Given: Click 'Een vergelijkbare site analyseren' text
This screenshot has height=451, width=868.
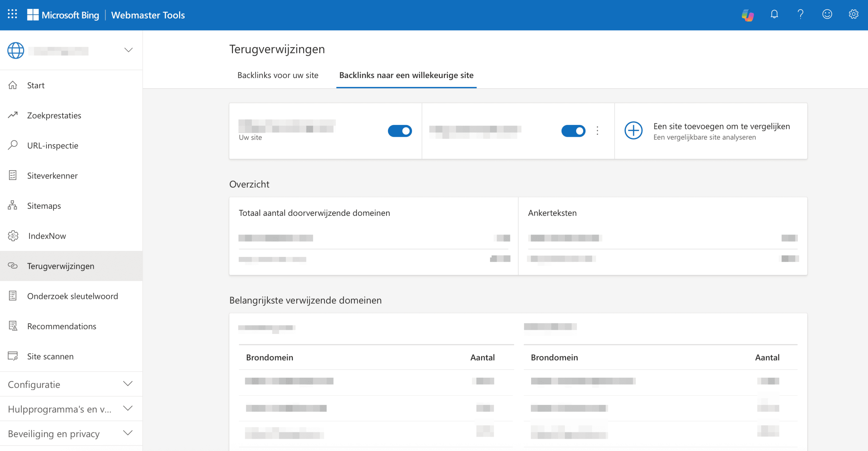Looking at the screenshot, I should (705, 137).
